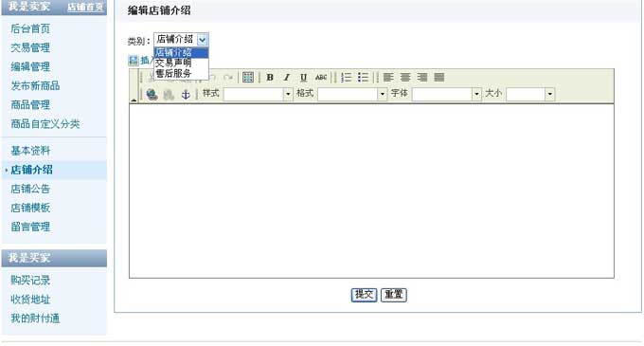The height and width of the screenshot is (346, 644).
Task: Insert bulleted list icon
Action: 363,77
